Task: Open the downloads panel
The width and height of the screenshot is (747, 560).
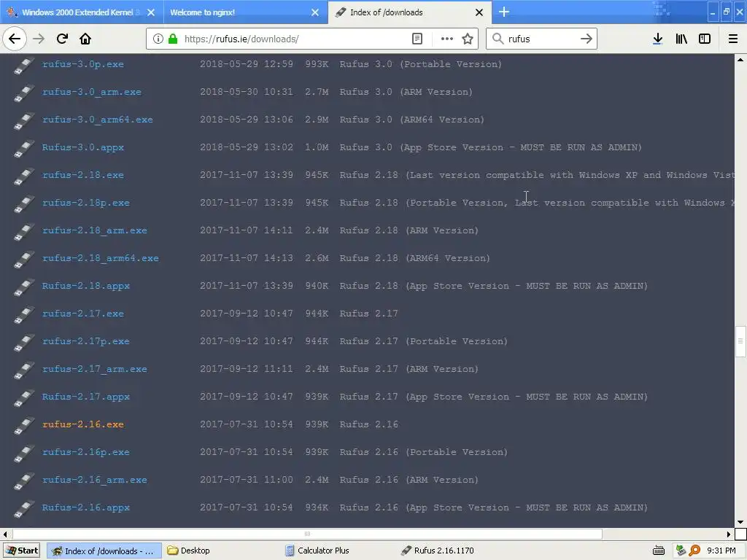Action: tap(657, 39)
